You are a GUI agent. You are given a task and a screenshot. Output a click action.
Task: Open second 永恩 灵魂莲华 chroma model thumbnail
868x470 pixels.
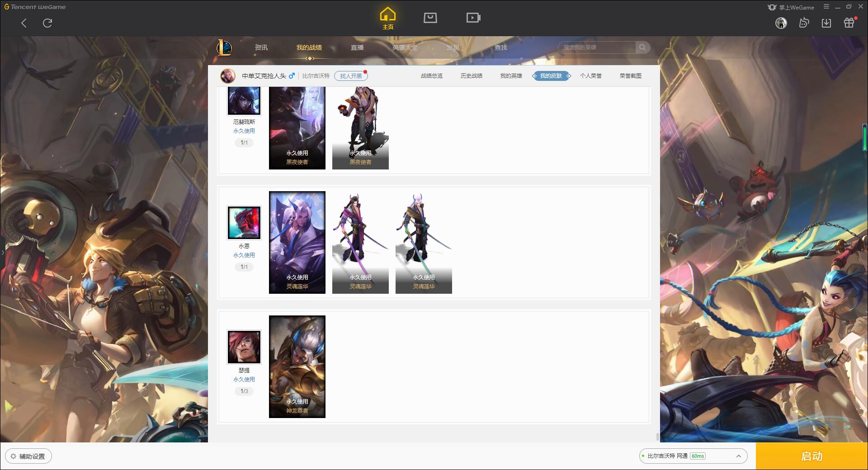point(424,242)
